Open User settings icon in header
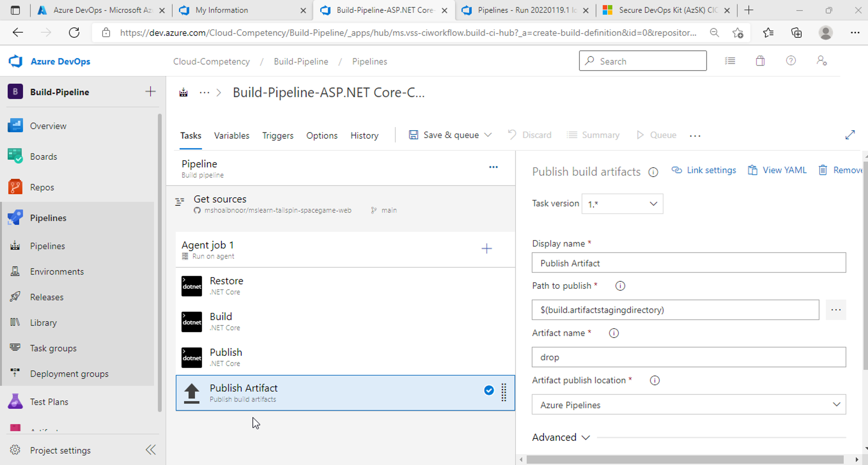 click(822, 61)
